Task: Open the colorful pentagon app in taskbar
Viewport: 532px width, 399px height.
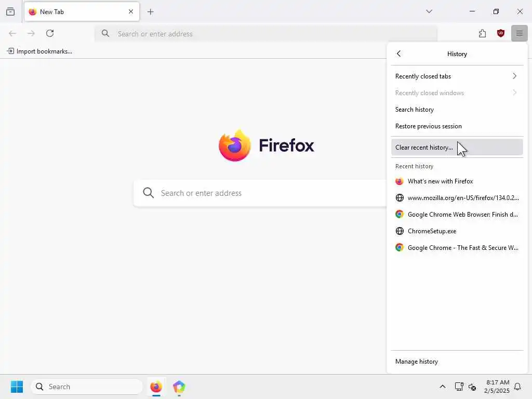Action: (179, 387)
